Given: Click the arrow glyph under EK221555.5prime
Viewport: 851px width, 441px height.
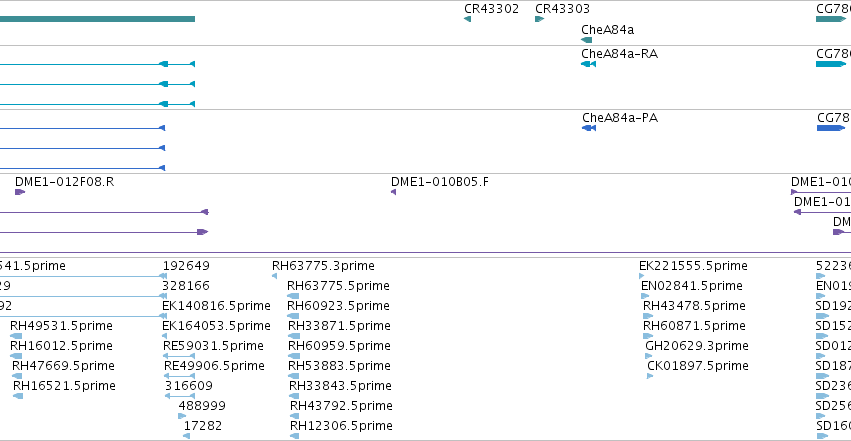Looking at the screenshot, I should [642, 276].
